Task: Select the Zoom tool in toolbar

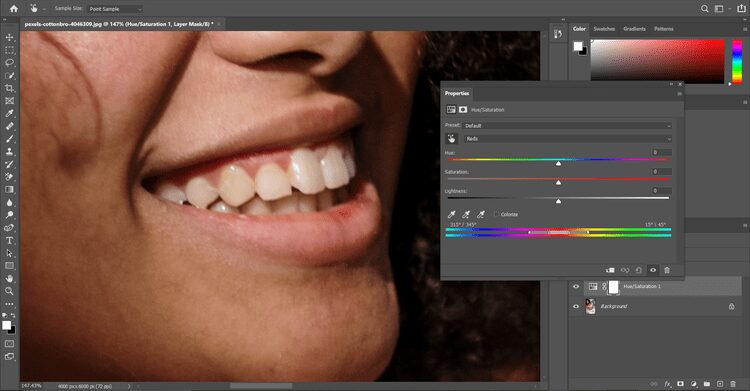Action: coord(9,291)
